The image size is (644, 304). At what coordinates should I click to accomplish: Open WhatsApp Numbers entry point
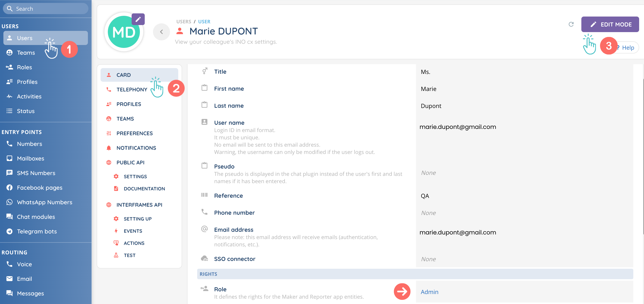click(x=44, y=202)
